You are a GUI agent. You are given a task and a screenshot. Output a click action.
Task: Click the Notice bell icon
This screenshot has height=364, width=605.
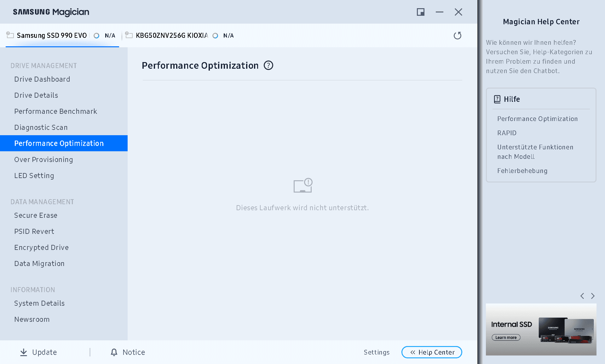pos(114,352)
